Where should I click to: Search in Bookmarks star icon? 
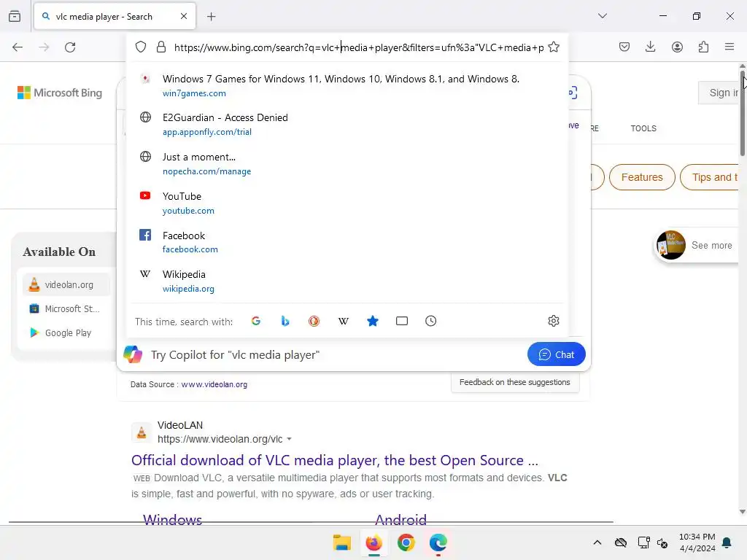click(373, 321)
